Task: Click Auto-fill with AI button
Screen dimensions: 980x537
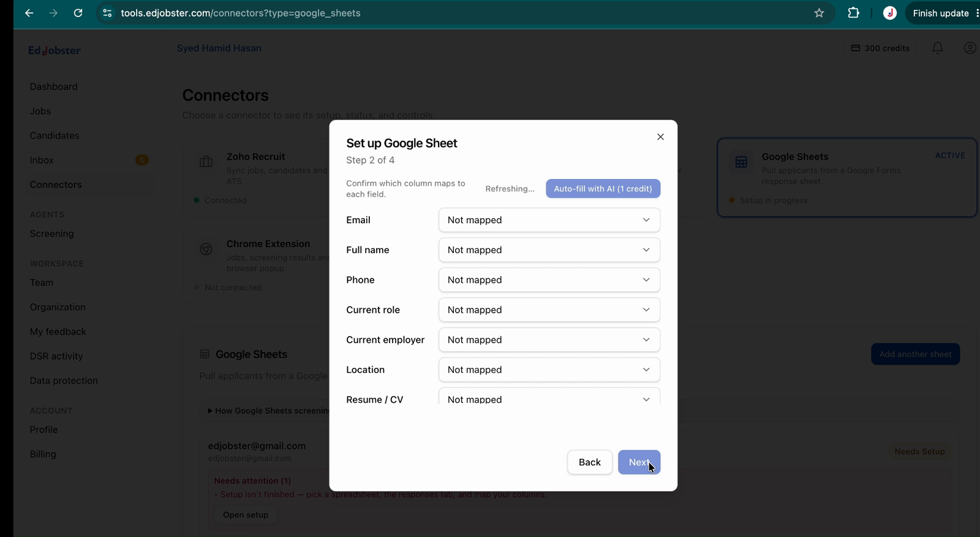Action: [603, 189]
